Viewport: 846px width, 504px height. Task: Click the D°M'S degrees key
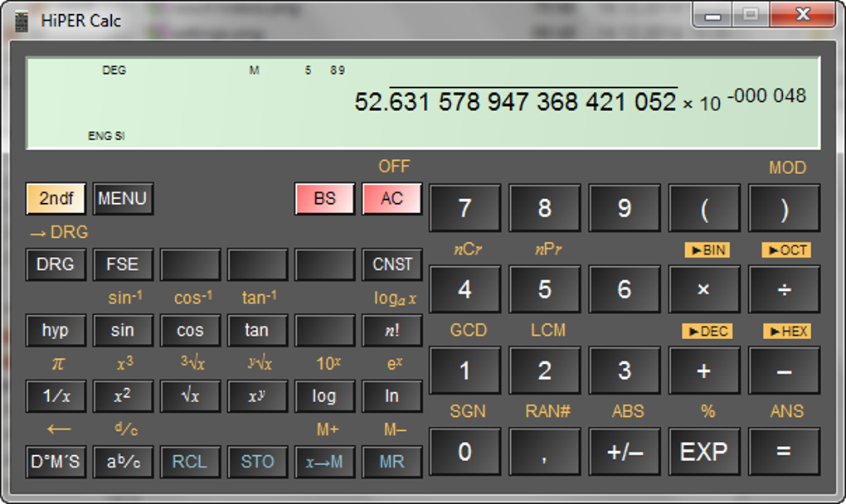[x=56, y=462]
